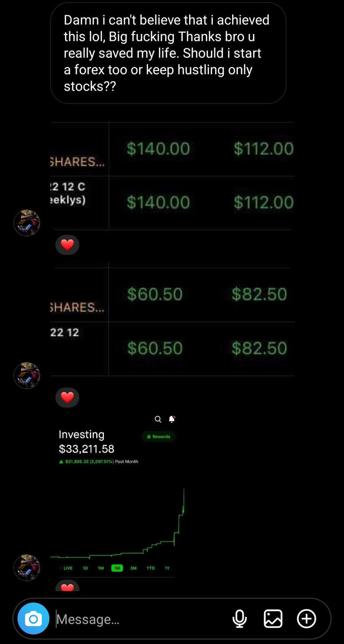Screen dimensions: 344x644
Task: Tap the message bubble asking about forex
Action: coord(168,53)
